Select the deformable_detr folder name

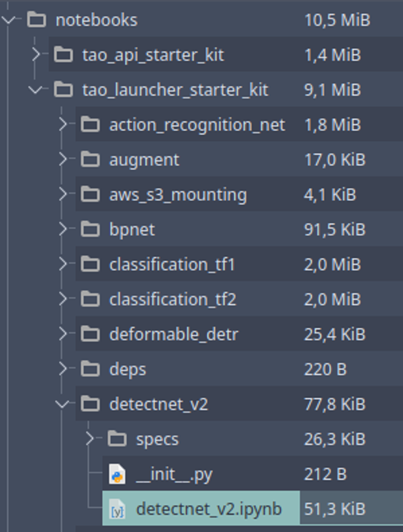point(174,335)
